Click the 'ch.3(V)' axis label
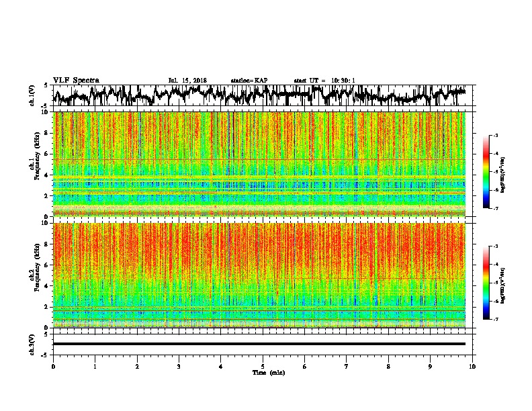The width and height of the screenshot is (532, 411). [x=32, y=345]
